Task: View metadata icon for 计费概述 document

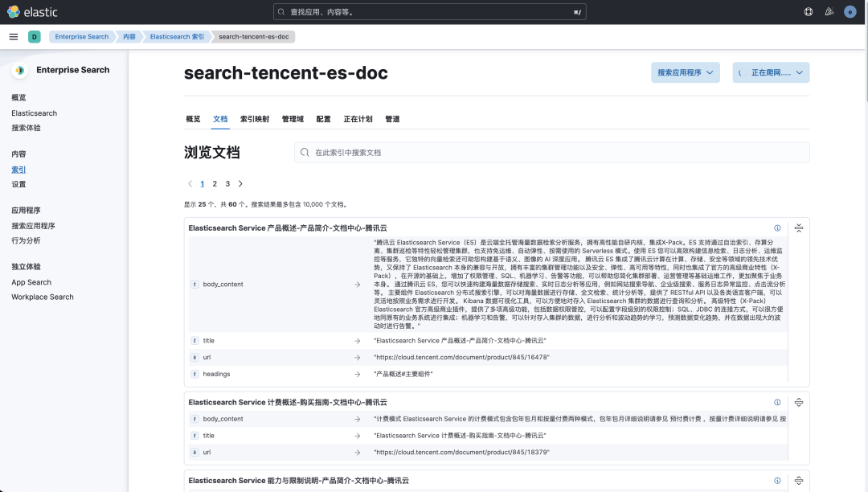Action: pyautogui.click(x=777, y=402)
